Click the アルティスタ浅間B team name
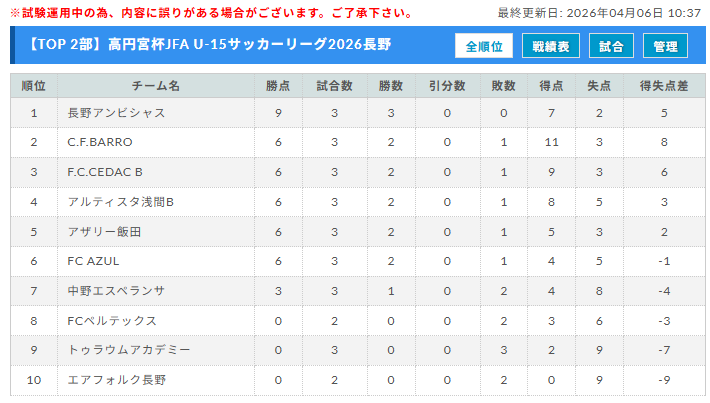The width and height of the screenshot is (710, 403). pyautogui.click(x=120, y=202)
